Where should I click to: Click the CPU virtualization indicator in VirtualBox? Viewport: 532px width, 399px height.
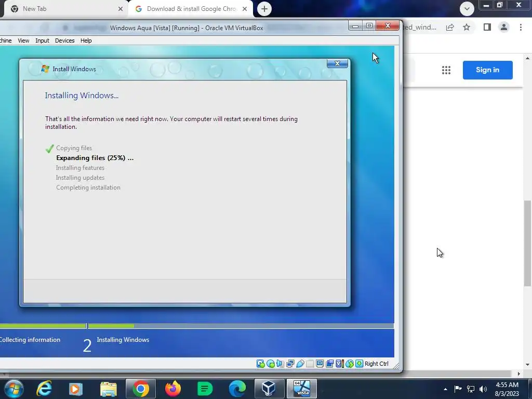[x=339, y=364]
